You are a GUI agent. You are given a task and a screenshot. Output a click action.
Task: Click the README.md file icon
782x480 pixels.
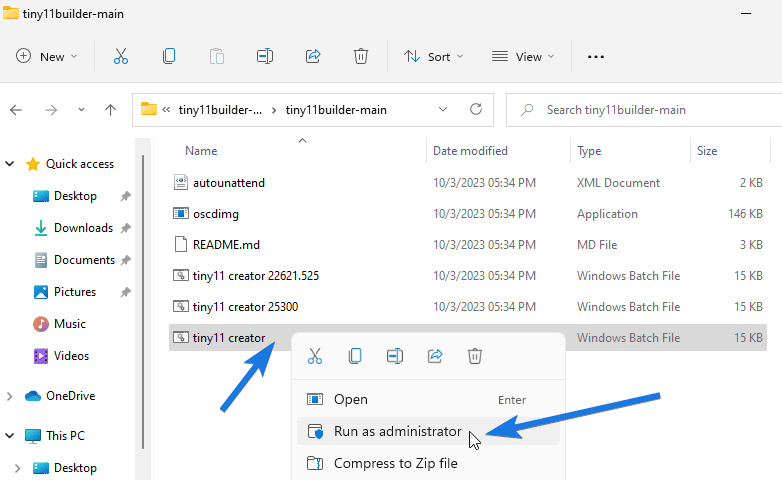[x=181, y=244]
